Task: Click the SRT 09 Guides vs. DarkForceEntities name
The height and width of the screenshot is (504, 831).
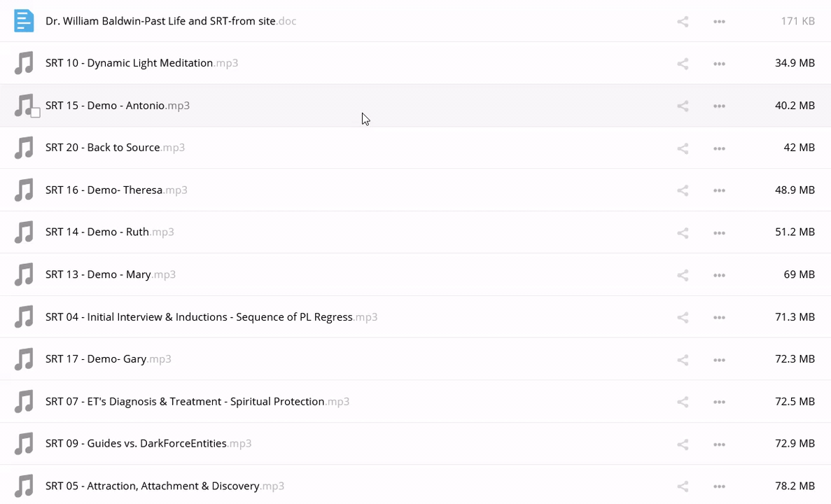Action: [x=136, y=443]
